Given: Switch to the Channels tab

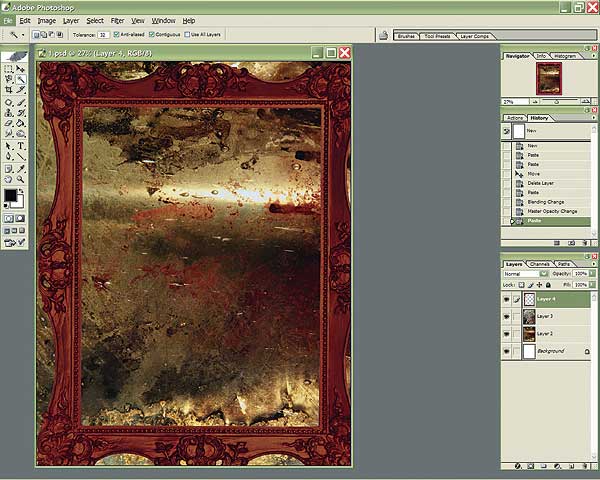Looking at the screenshot, I should 540,263.
